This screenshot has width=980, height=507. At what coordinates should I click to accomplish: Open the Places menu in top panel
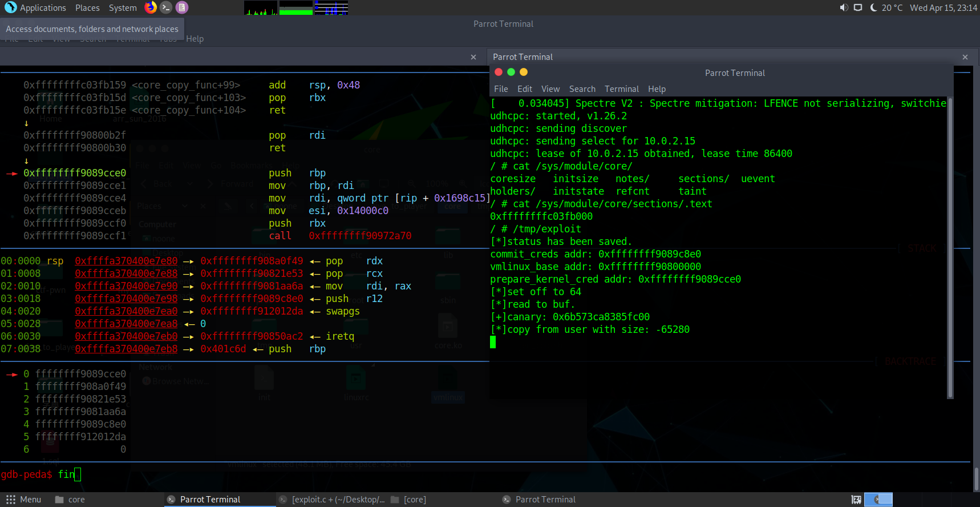coord(87,7)
